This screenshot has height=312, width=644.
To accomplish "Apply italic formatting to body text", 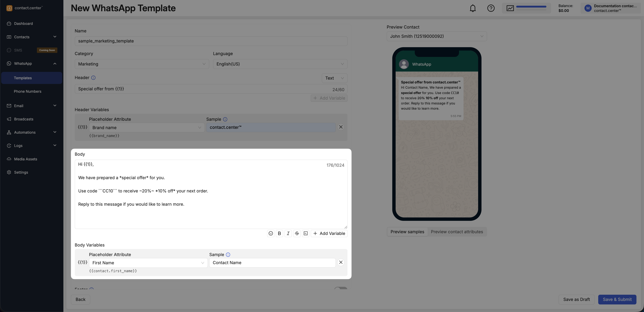I will pos(288,233).
